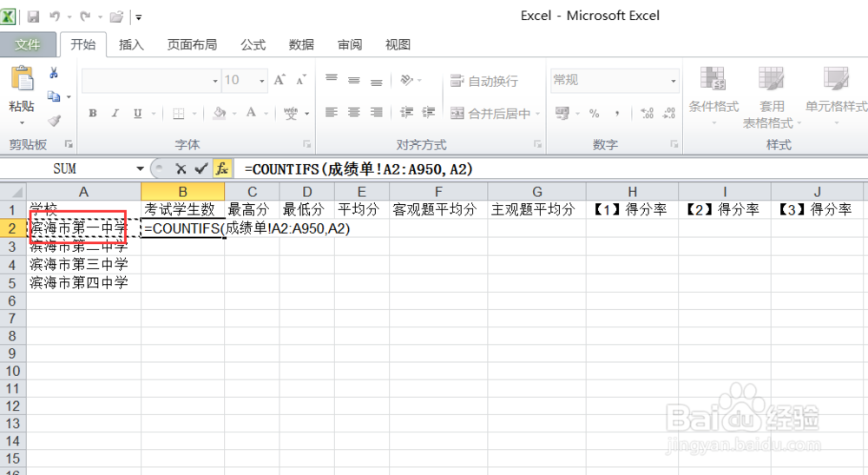868x475 pixels.
Task: Click the Save icon in quick access toolbar
Action: [x=33, y=16]
